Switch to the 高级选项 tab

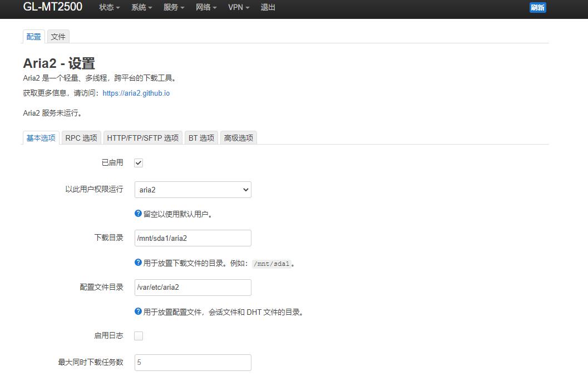click(238, 137)
